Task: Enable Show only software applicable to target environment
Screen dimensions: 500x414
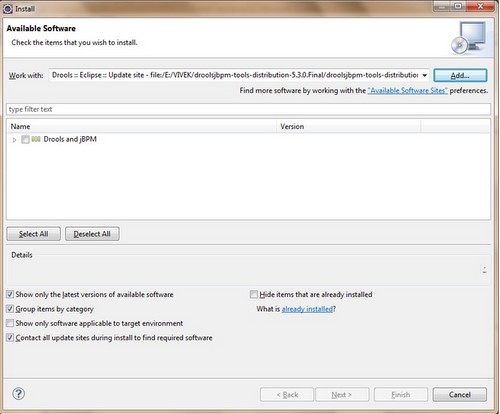Action: coord(10,323)
